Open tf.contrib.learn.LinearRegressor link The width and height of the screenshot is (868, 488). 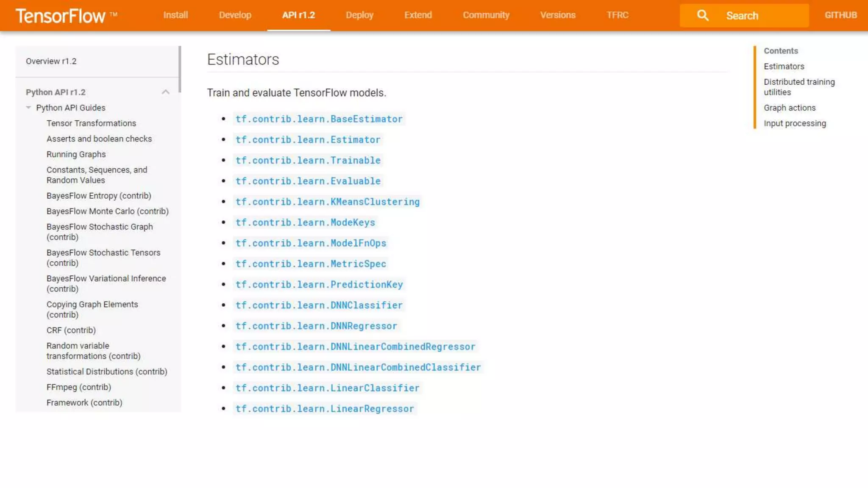(324, 409)
